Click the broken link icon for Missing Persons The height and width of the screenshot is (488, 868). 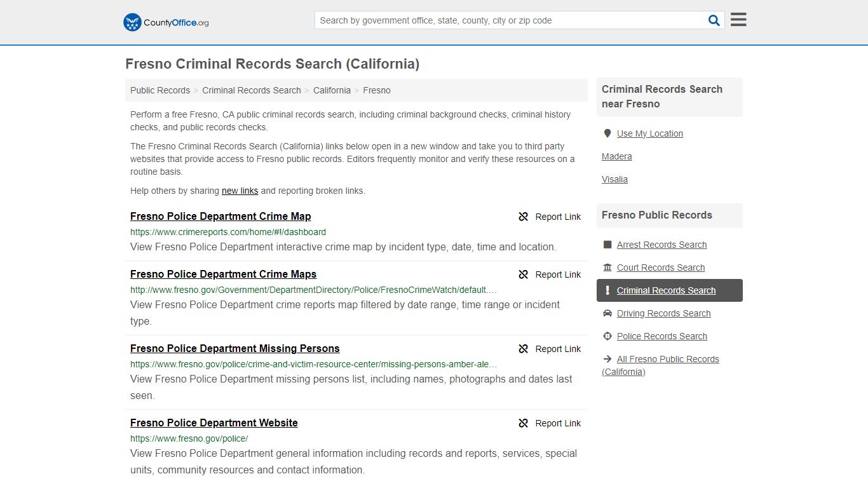click(x=524, y=349)
